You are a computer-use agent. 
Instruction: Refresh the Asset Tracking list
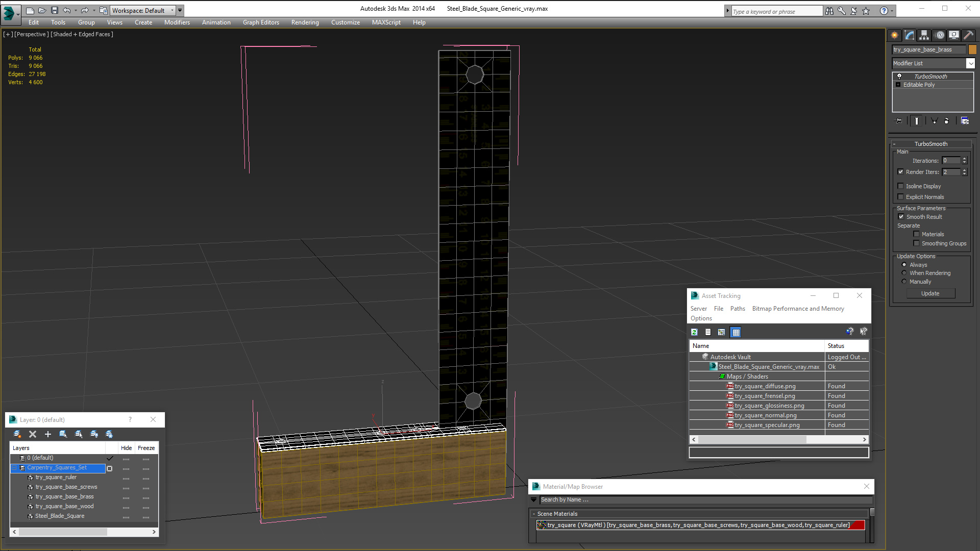point(694,332)
